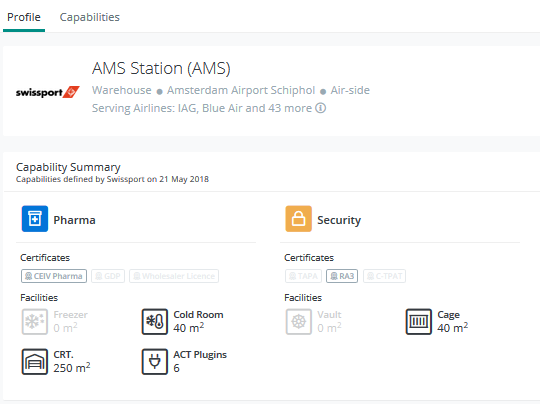This screenshot has height=404, width=540.
Task: Click the CRT warehouse facility icon
Action: (35, 362)
